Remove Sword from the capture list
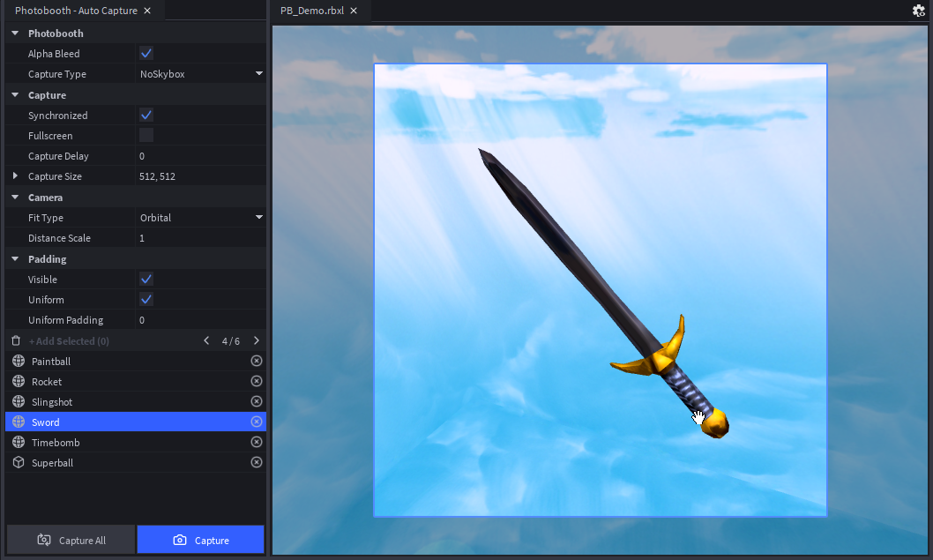 pos(257,422)
